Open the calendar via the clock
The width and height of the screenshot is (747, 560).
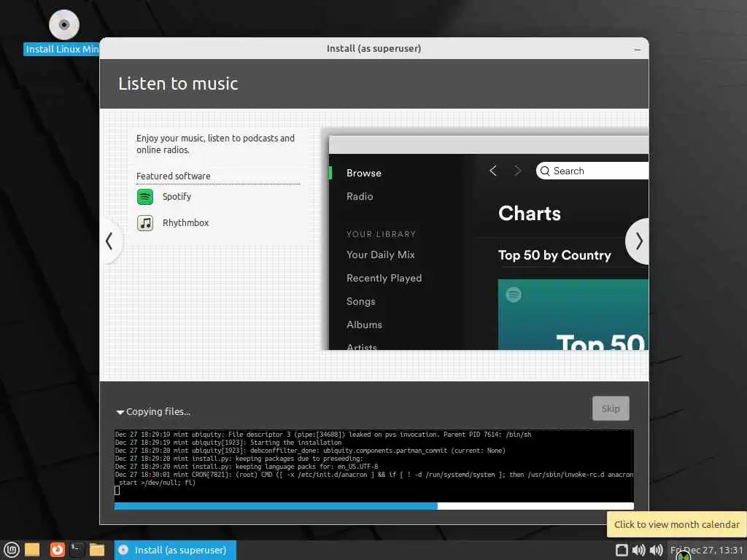pos(707,550)
